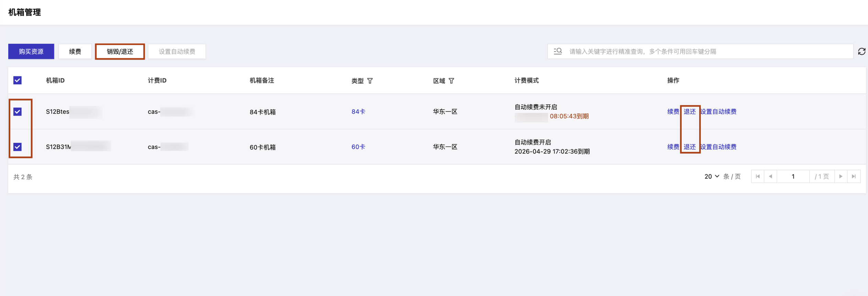Click 自动续费未开启 billing text
Image resolution: width=868 pixels, height=296 pixels.
536,107
